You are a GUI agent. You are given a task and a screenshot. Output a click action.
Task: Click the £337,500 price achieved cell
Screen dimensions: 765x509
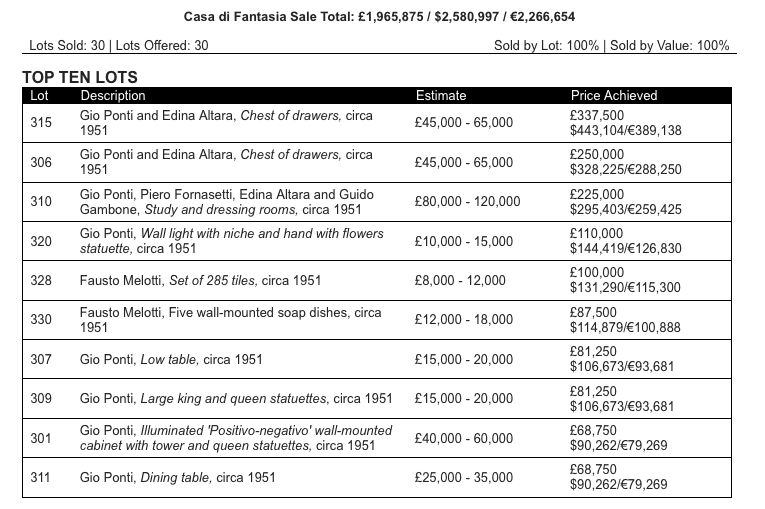pos(597,116)
